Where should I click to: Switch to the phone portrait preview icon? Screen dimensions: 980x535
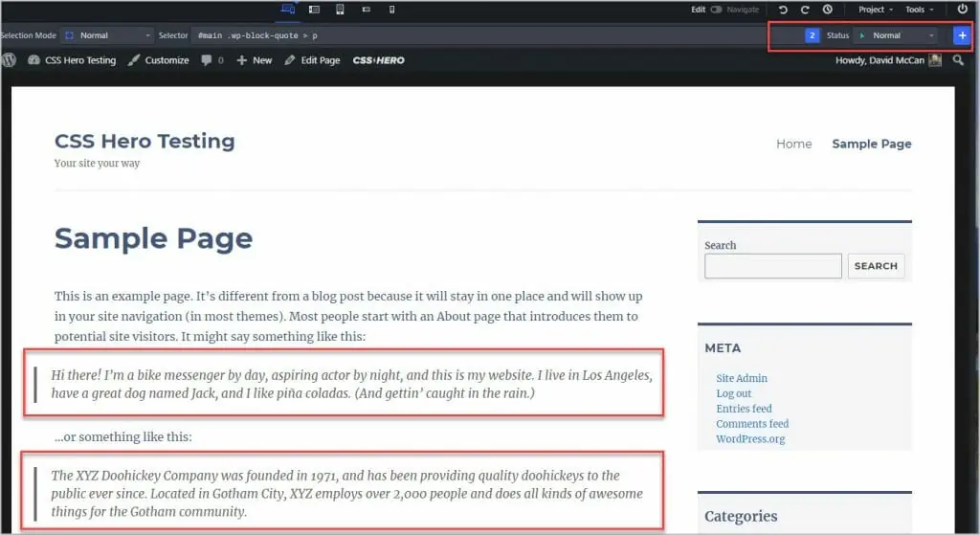pos(391,10)
